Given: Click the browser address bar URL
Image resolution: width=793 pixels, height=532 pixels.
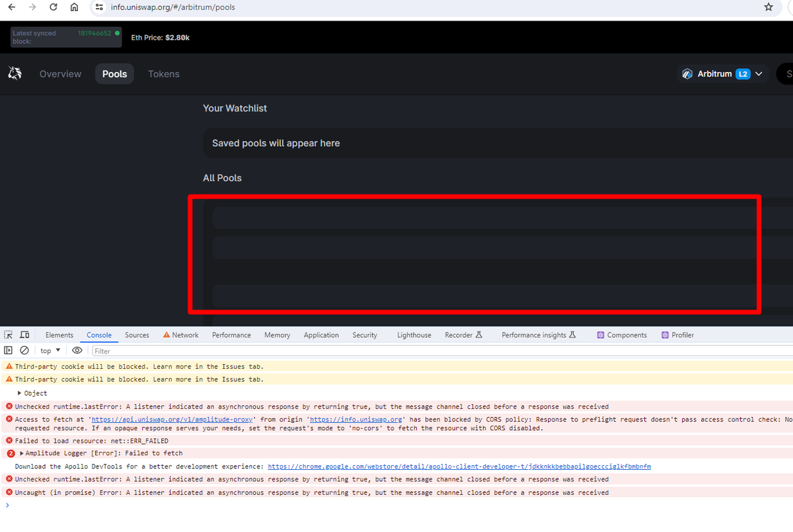Looking at the screenshot, I should coord(172,7).
